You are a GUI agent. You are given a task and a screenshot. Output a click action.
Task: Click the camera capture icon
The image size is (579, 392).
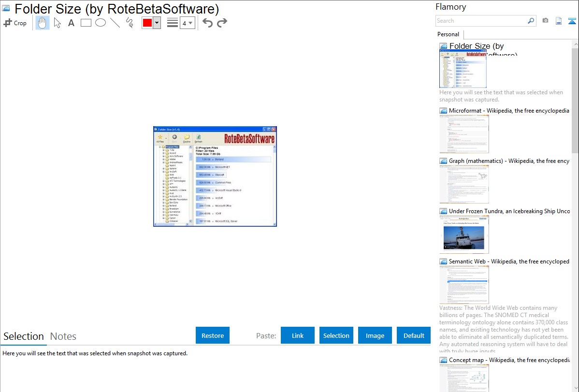pyautogui.click(x=545, y=21)
